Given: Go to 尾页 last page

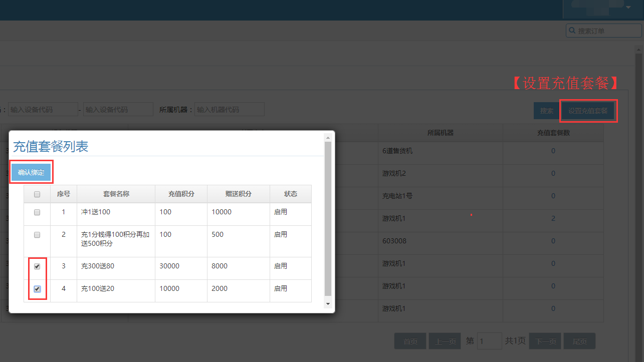Looking at the screenshot, I should point(579,341).
